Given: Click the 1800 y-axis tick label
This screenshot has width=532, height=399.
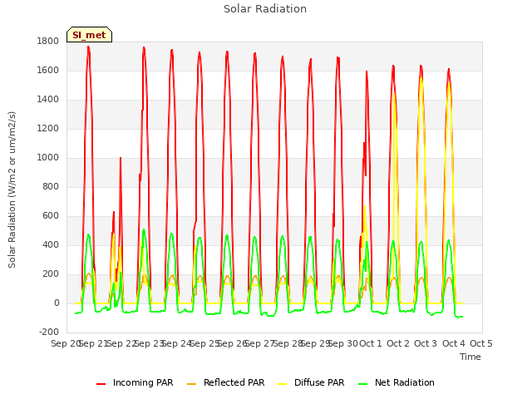Looking at the screenshot, I should (48, 41).
